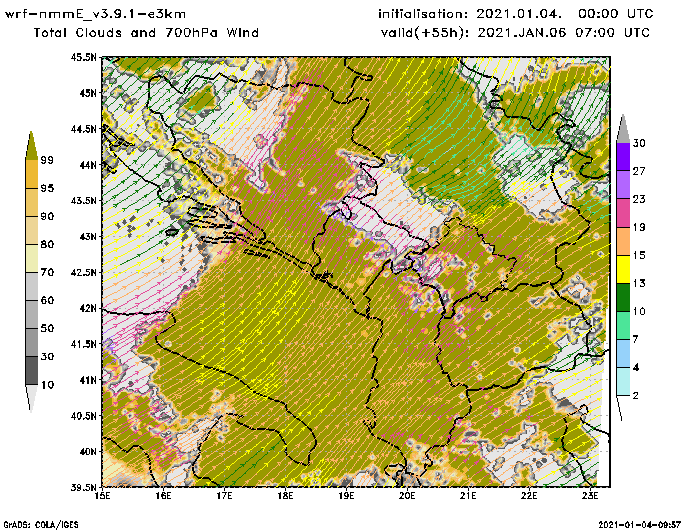The width and height of the screenshot is (700, 530).
Task: Select the '44.5N' latitude label
Action: tap(83, 129)
